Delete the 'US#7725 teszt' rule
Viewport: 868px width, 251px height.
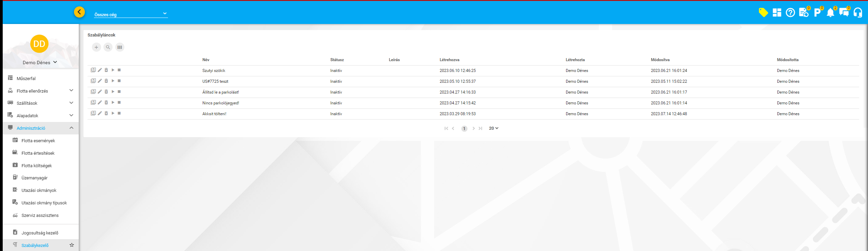106,81
